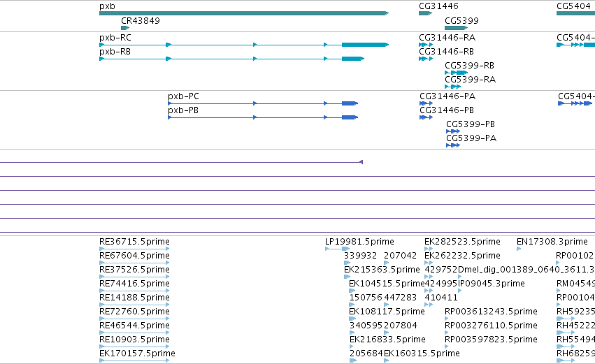The width and height of the screenshot is (595, 364).
Task: Click the CG5399-PA label
Action: (x=471, y=138)
